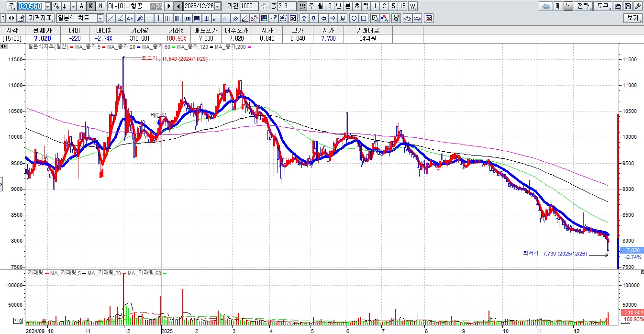Select the vertical line drawing tool

159,18
